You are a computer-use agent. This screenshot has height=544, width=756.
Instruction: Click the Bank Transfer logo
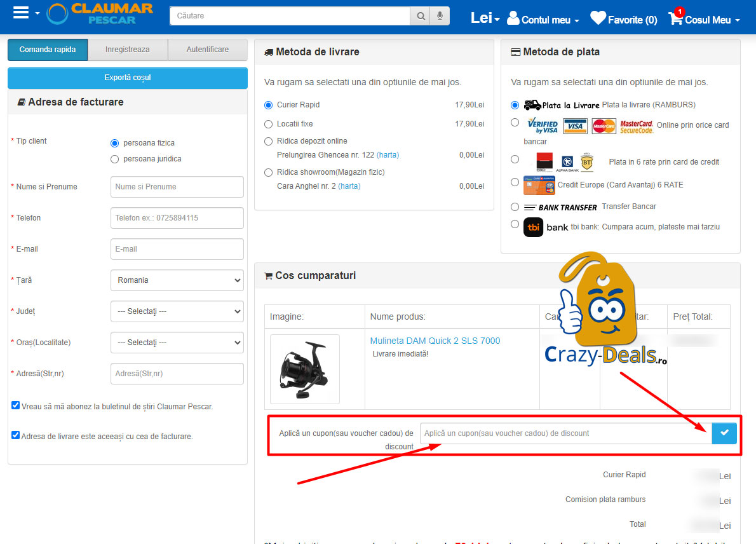tap(560, 207)
